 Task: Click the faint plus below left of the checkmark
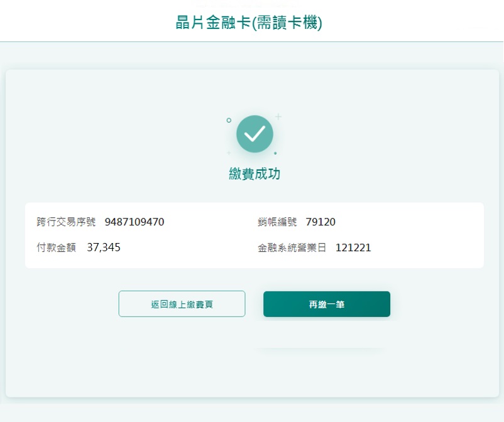coord(229,153)
